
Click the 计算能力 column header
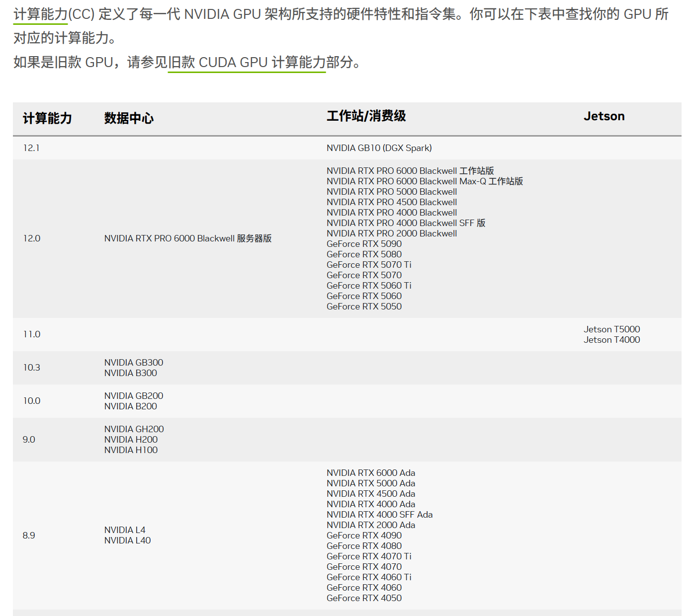(47, 118)
